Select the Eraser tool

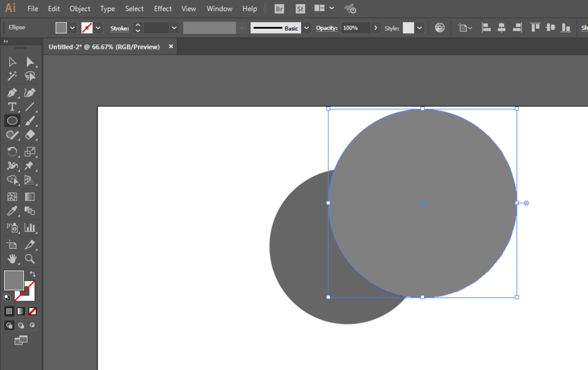tap(29, 135)
